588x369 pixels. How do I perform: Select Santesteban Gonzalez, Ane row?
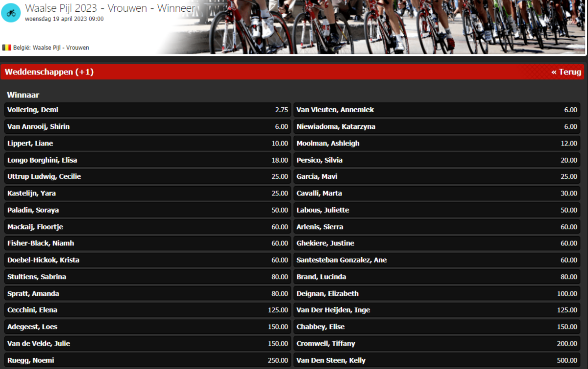pos(437,260)
